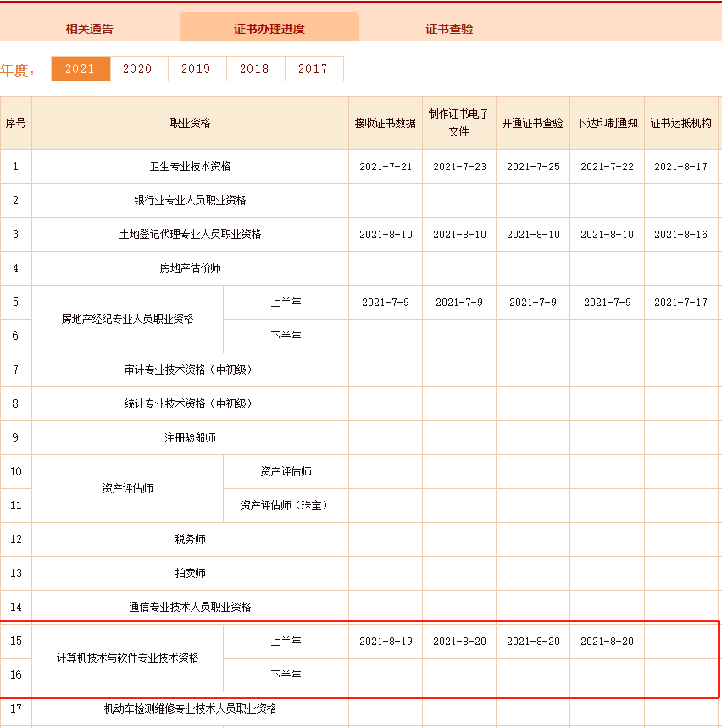
Task: Select 通信专业技术人员职业资格 row
Action: click(190, 607)
